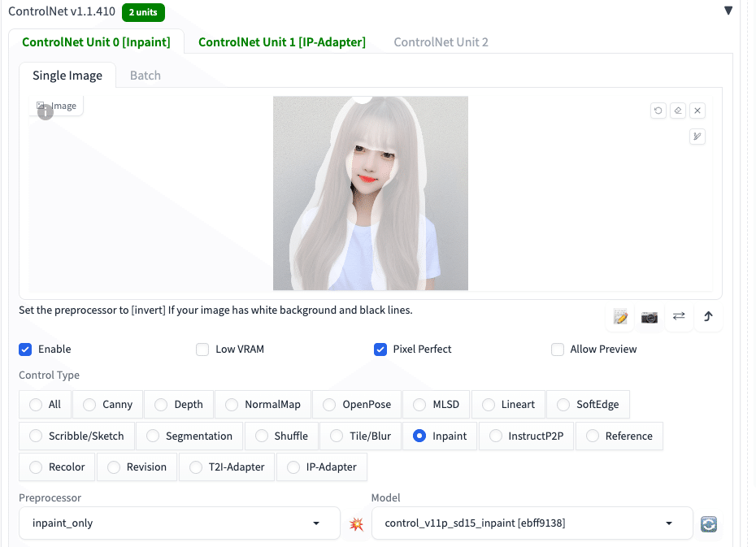The image size is (756, 547).
Task: Select the Revision control type
Action: click(137, 467)
